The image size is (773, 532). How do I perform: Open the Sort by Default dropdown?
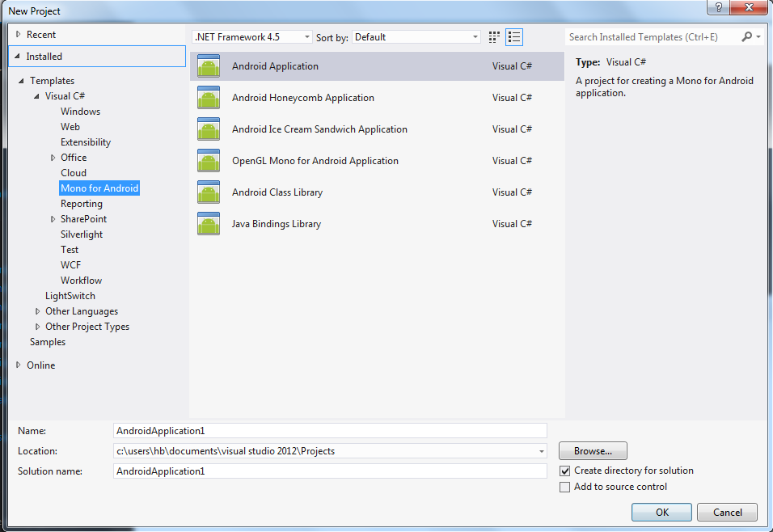(416, 37)
